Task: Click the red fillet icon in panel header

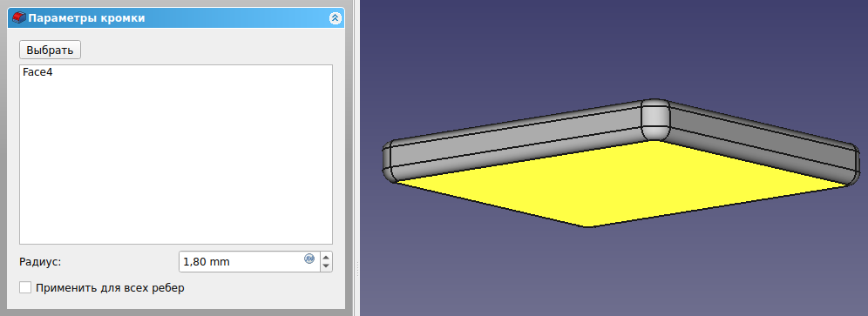Action: click(x=19, y=18)
